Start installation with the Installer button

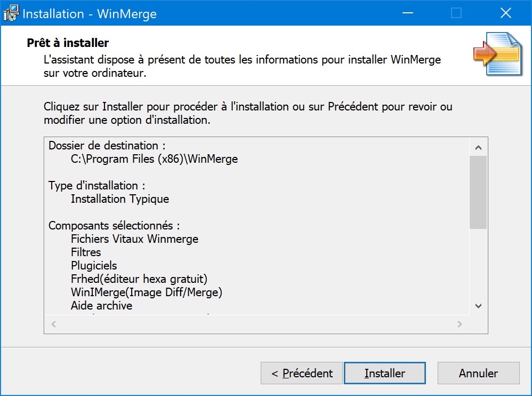pos(385,373)
